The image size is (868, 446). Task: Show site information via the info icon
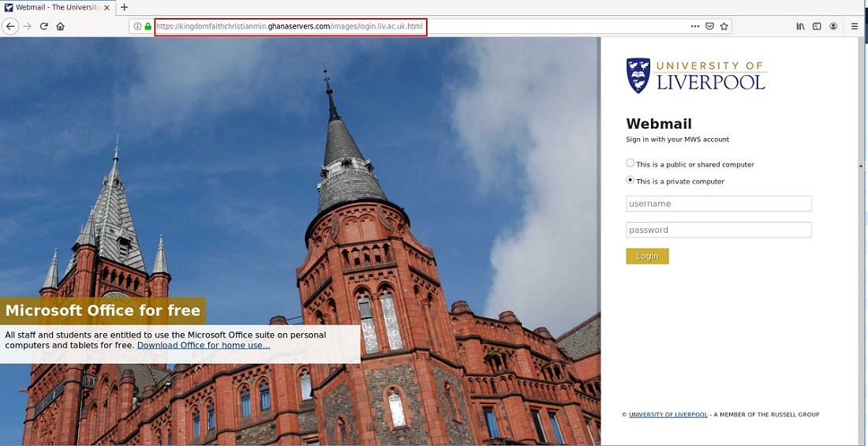(138, 26)
